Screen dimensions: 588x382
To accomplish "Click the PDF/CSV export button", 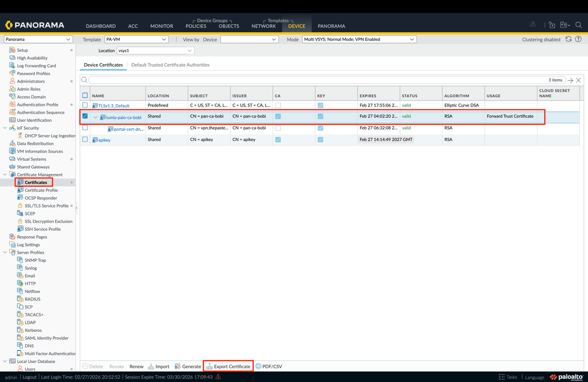I will 269,366.
